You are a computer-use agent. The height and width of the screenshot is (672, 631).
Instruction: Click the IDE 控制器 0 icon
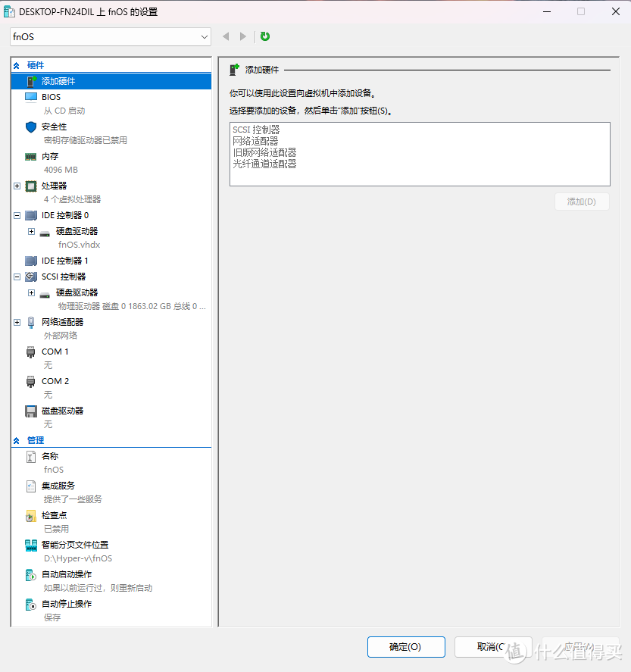(31, 215)
